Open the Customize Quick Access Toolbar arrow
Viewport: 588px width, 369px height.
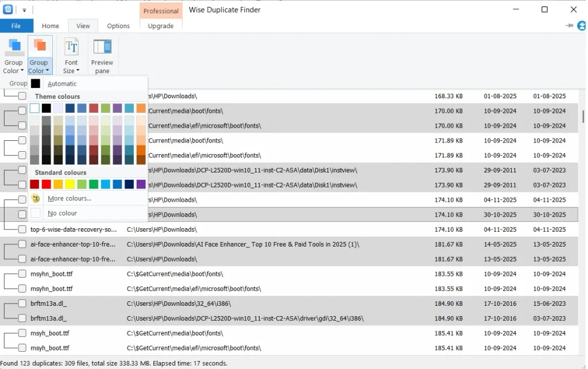pos(24,10)
